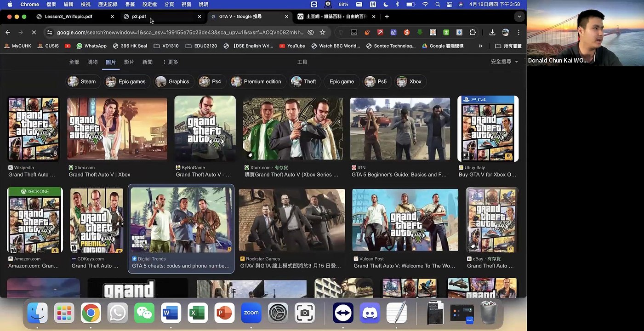Expand the More search filters menu

(x=170, y=62)
